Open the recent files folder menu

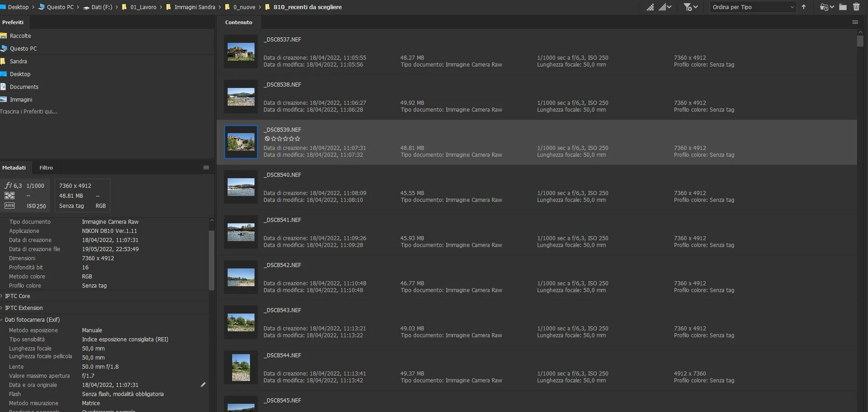click(x=826, y=7)
